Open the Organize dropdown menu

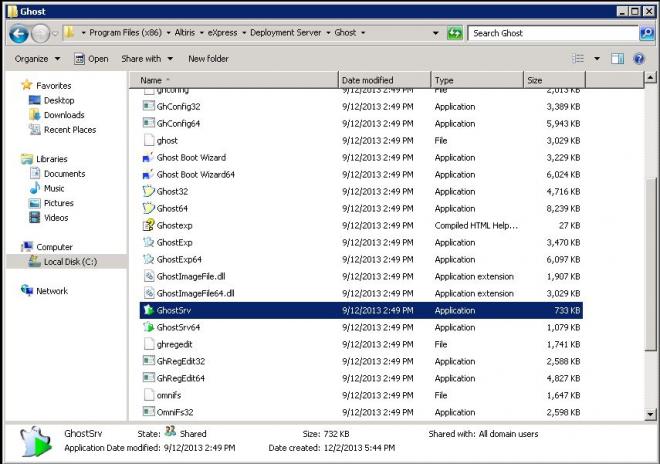click(37, 59)
